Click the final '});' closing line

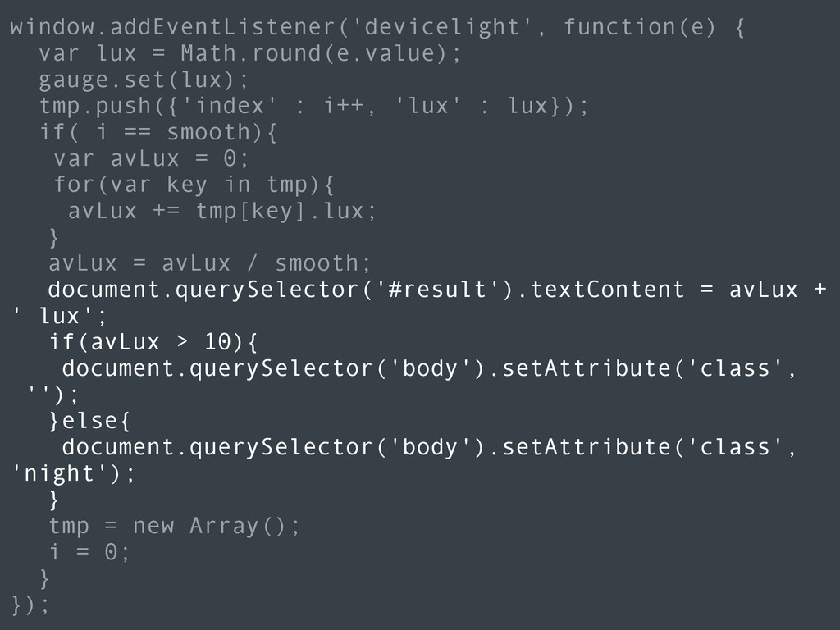30,605
